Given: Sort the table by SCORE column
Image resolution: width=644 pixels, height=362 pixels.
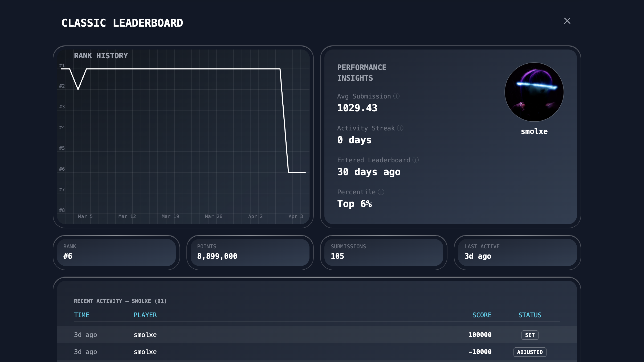Looking at the screenshot, I should pos(482,315).
